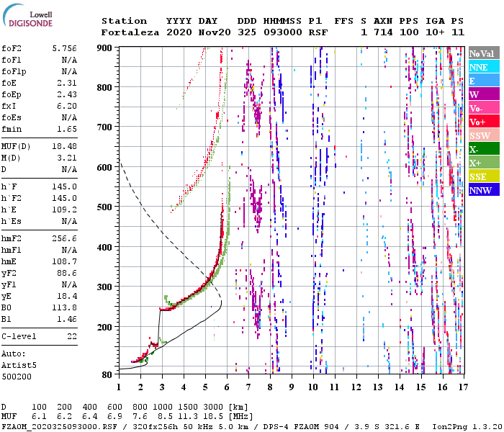This screenshot has height=432, width=504.
Task: Click the 900 km height axis label
Action: 105,48
